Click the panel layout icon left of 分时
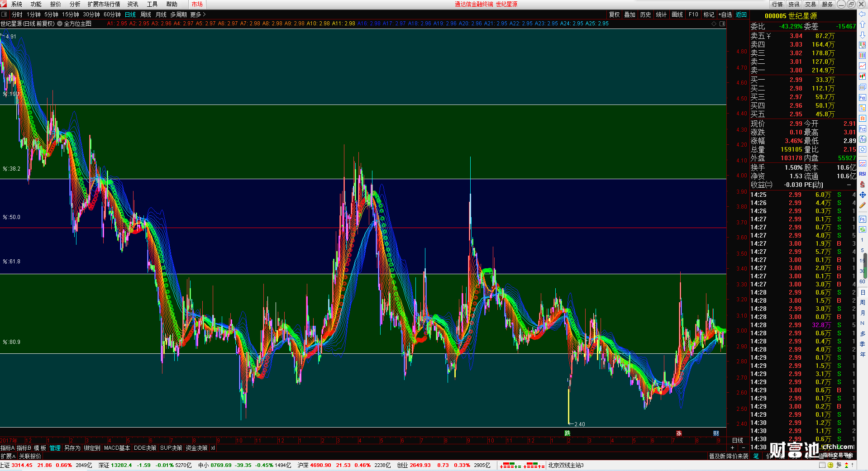 [x=4, y=14]
